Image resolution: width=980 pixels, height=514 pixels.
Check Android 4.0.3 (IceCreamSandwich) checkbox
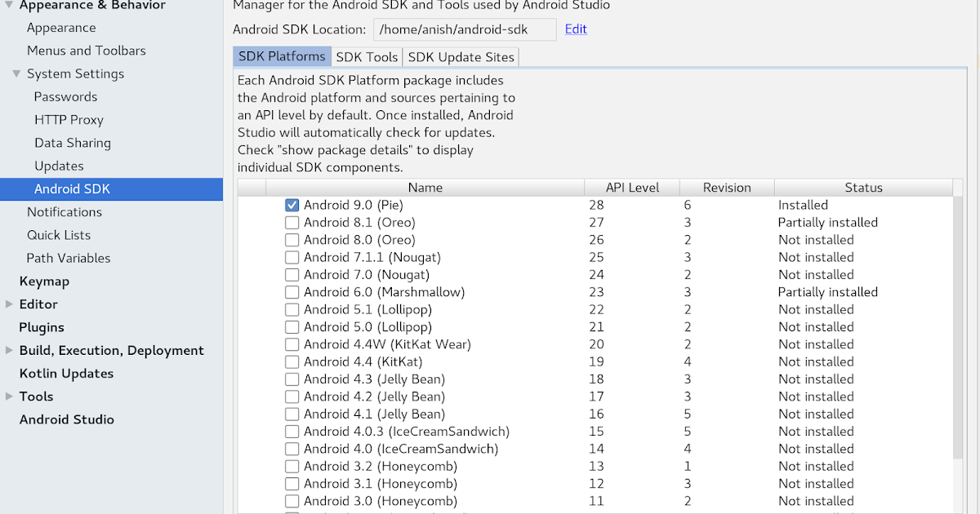tap(292, 432)
